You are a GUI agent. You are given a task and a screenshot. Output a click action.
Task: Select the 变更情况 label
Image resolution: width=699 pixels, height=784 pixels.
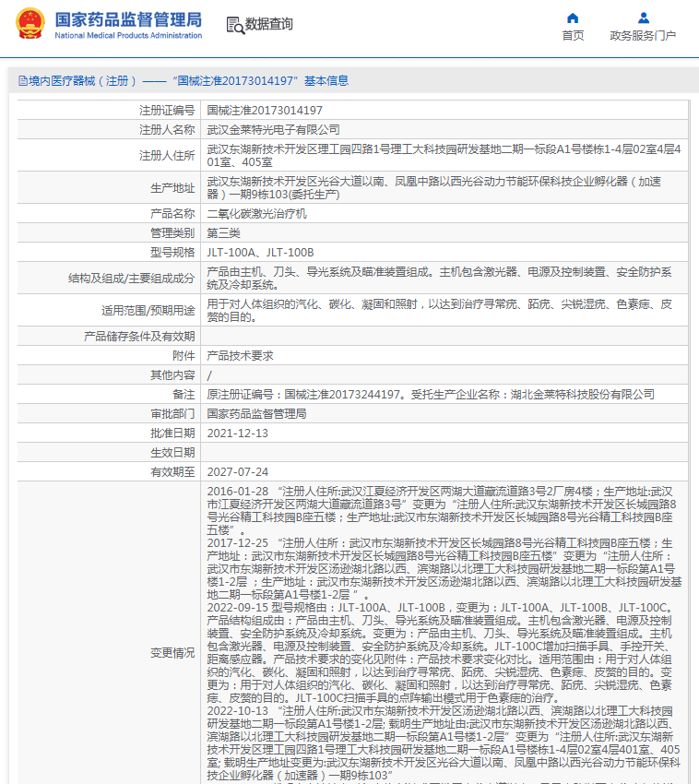172,653
